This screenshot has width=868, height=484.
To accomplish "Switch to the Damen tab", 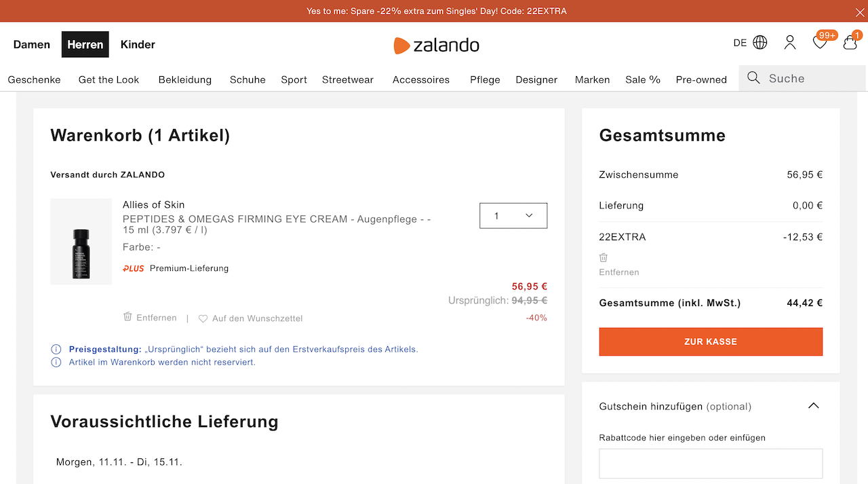I will tap(32, 45).
